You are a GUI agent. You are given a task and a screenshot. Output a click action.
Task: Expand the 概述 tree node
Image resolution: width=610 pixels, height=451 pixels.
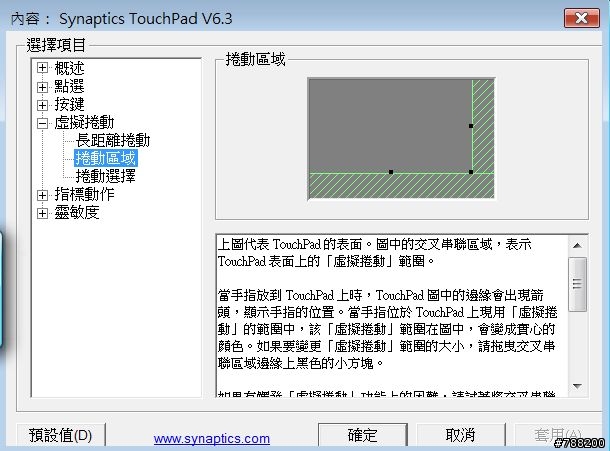(x=42, y=68)
